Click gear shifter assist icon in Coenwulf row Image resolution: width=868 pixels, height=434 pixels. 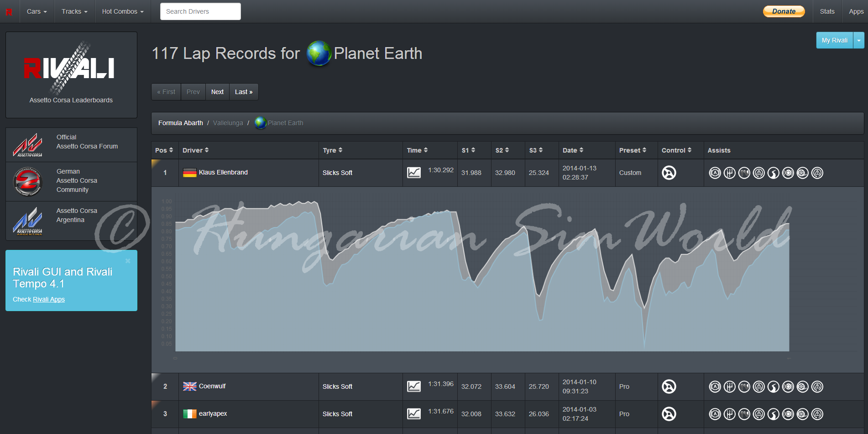730,386
